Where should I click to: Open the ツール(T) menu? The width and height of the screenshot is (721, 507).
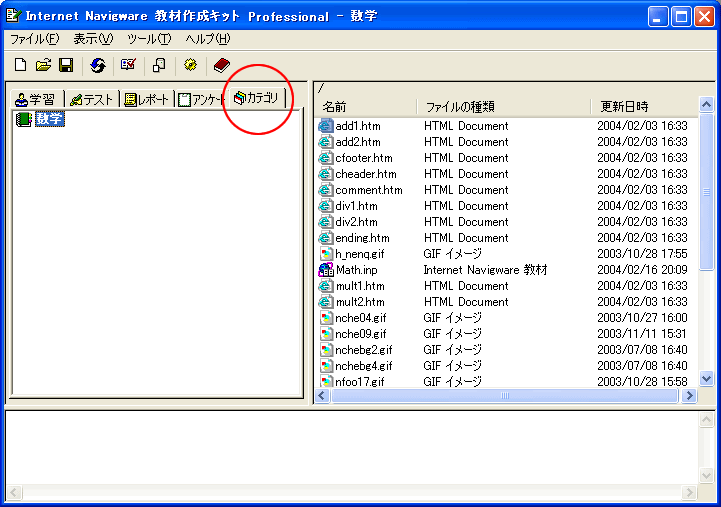[x=149, y=39]
